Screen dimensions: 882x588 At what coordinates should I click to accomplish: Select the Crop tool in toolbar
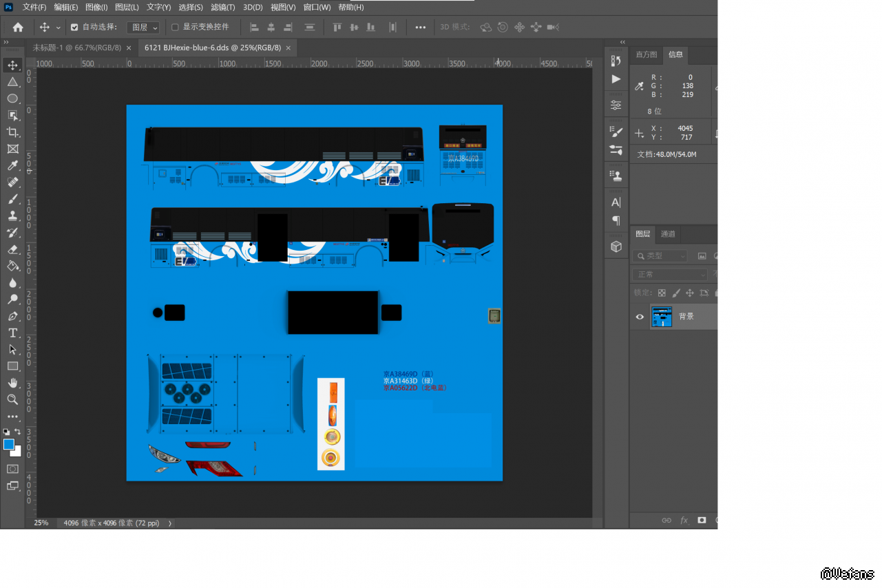[12, 132]
